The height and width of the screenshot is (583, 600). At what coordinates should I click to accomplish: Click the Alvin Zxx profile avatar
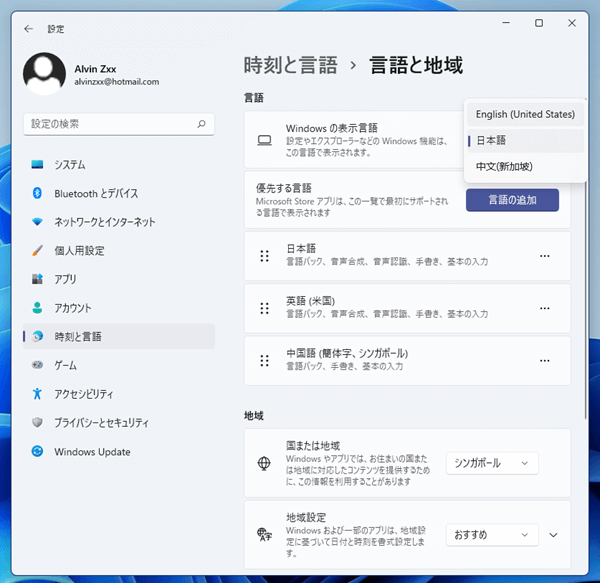[44, 73]
